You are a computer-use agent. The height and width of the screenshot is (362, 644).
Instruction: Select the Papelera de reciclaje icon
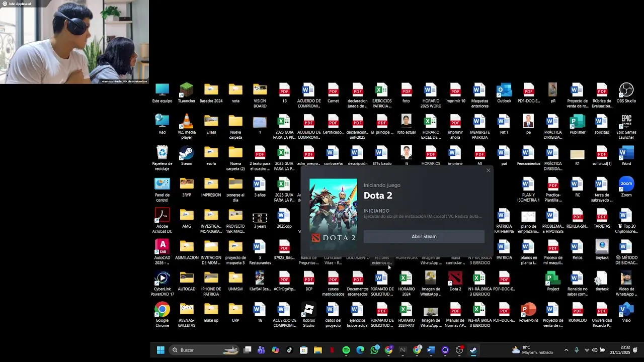pyautogui.click(x=162, y=158)
